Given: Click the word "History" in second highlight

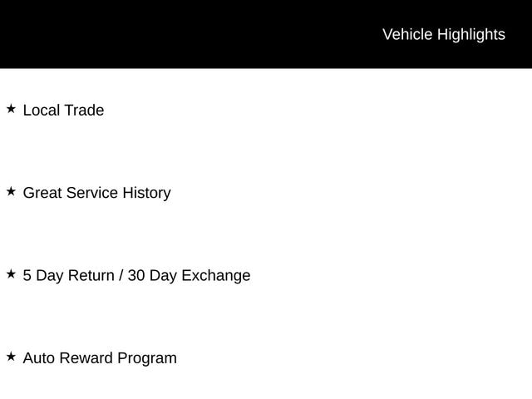Looking at the screenshot, I should tap(146, 193).
